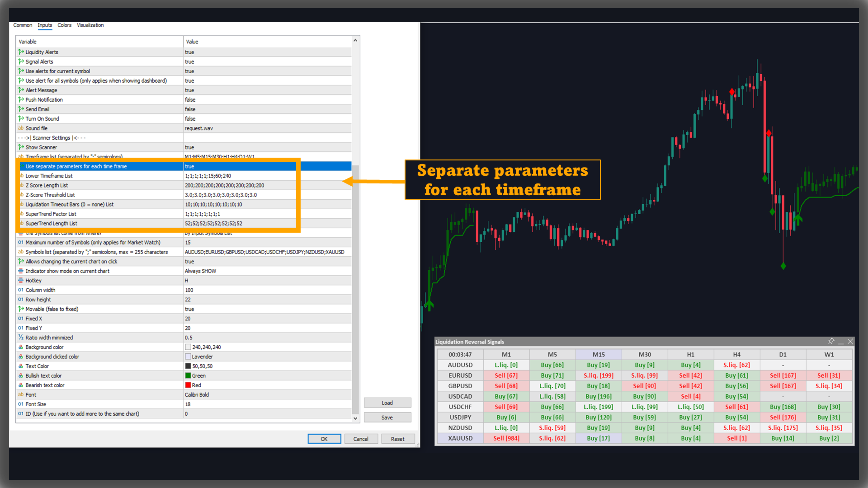This screenshot has height=488, width=868.
Task: Switch to the Colors tab
Action: point(64,25)
